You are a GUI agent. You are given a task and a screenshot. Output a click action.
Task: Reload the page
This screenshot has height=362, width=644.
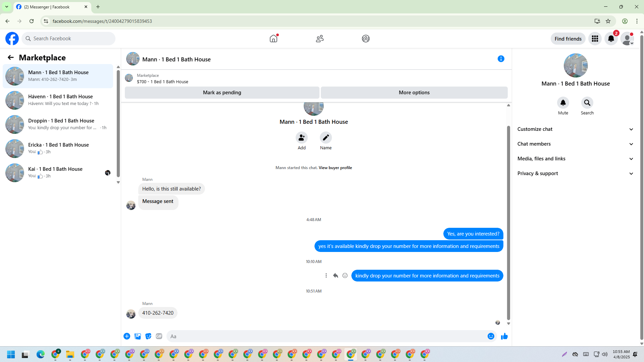(32, 21)
